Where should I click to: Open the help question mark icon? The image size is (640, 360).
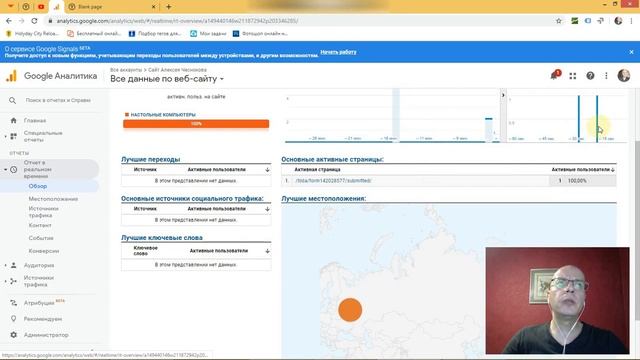[x=590, y=76]
